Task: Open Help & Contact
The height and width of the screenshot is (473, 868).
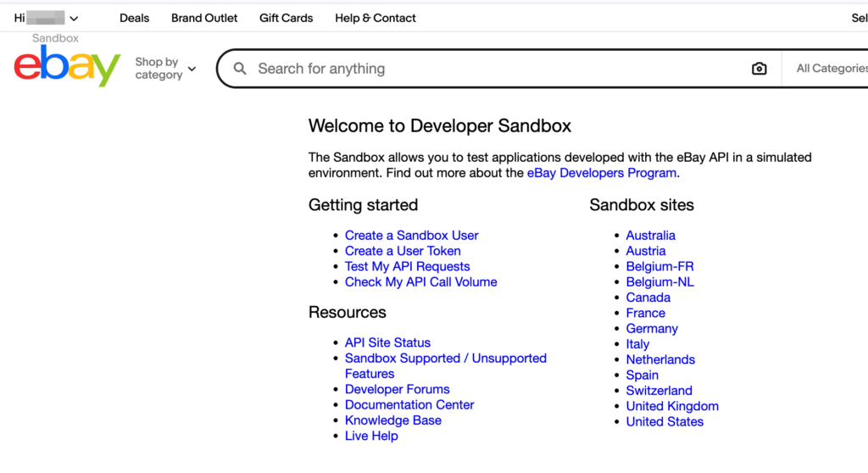Action: [x=376, y=19]
